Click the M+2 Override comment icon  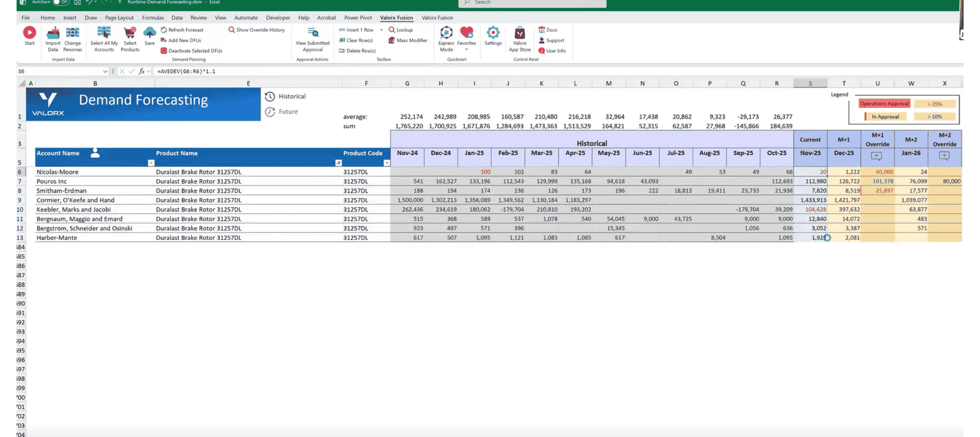(x=944, y=156)
